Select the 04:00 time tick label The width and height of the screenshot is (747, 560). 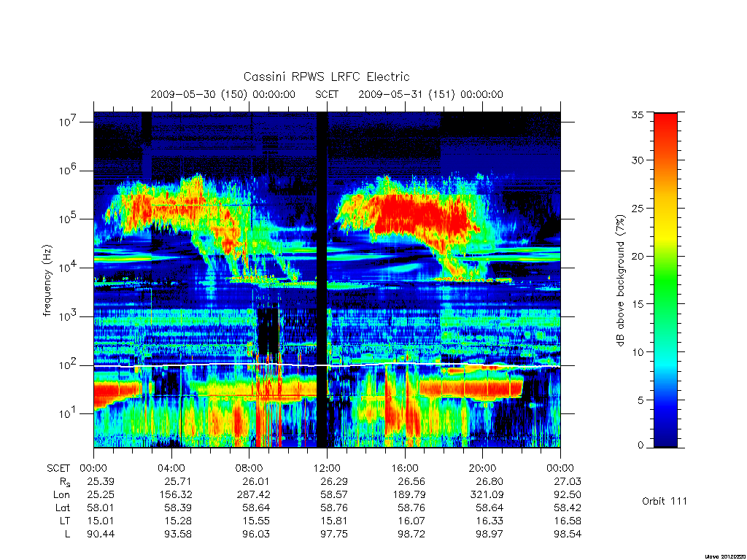point(171,468)
